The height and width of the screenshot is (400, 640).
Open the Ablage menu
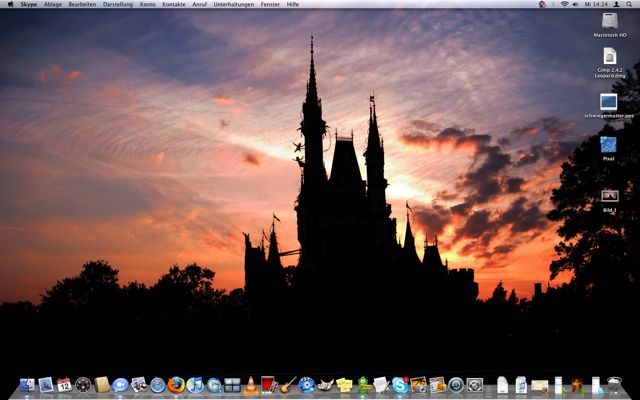(x=53, y=4)
